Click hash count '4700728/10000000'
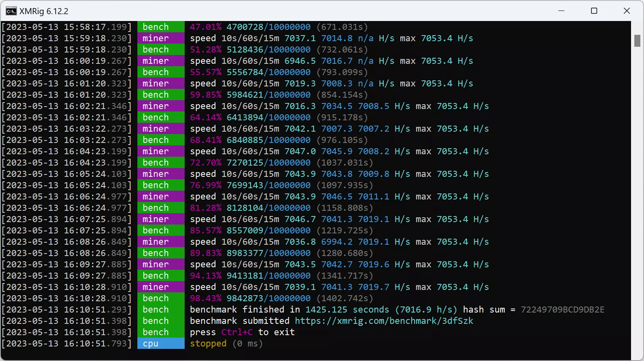The width and height of the screenshot is (644, 361). (x=269, y=27)
